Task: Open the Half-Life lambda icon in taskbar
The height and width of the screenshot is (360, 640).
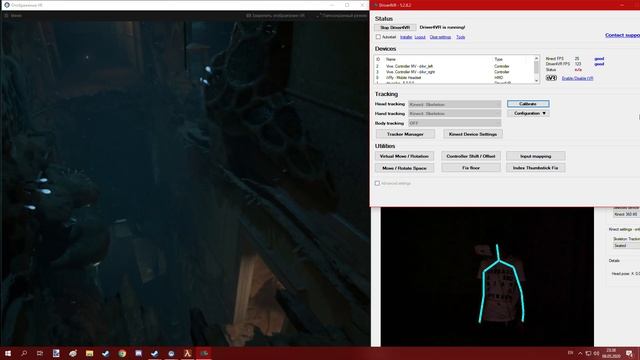Action: click(x=187, y=353)
